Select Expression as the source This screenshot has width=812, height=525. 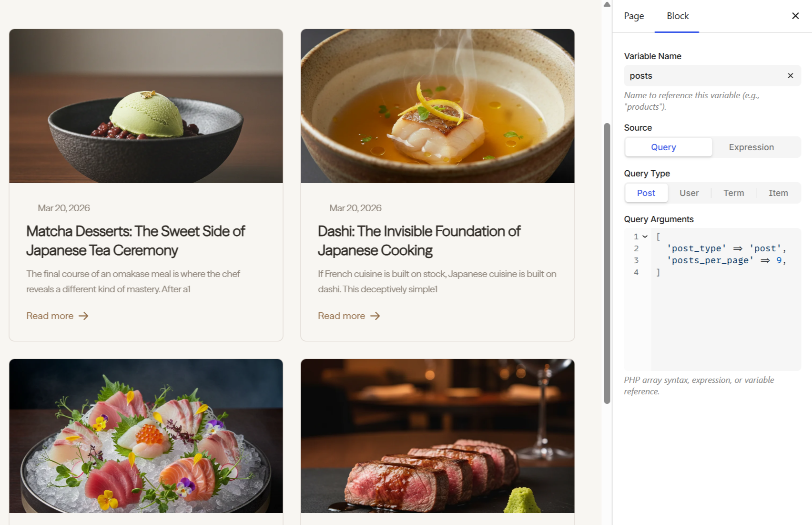click(x=751, y=147)
